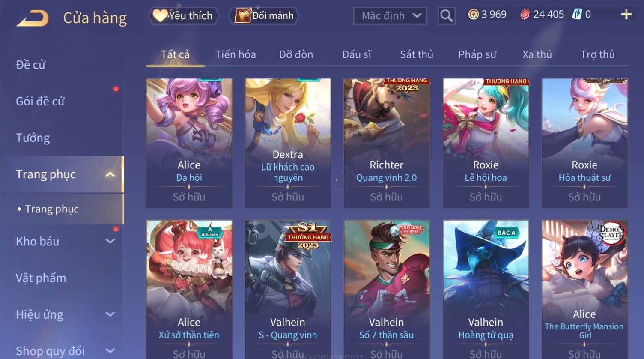Open the search magnifier icon
This screenshot has width=644, height=359.
[x=446, y=16]
